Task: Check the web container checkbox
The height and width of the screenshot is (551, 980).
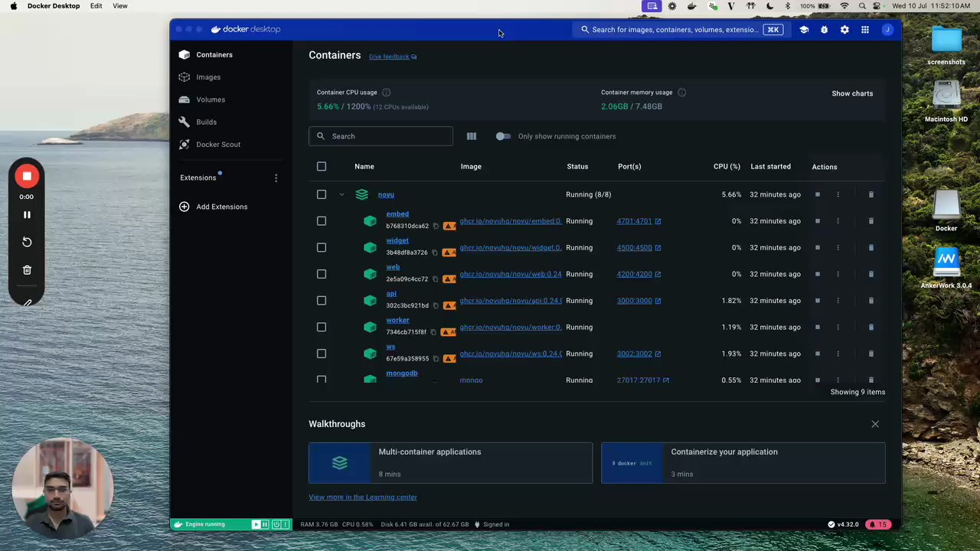Action: pyautogui.click(x=322, y=274)
